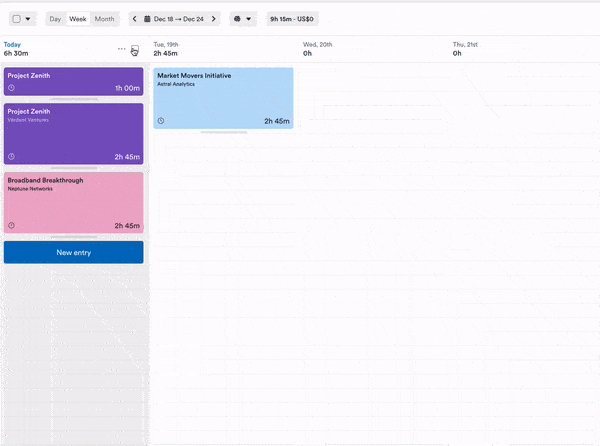Go to the previous week using the left chevron
600x446 pixels.
click(x=135, y=19)
